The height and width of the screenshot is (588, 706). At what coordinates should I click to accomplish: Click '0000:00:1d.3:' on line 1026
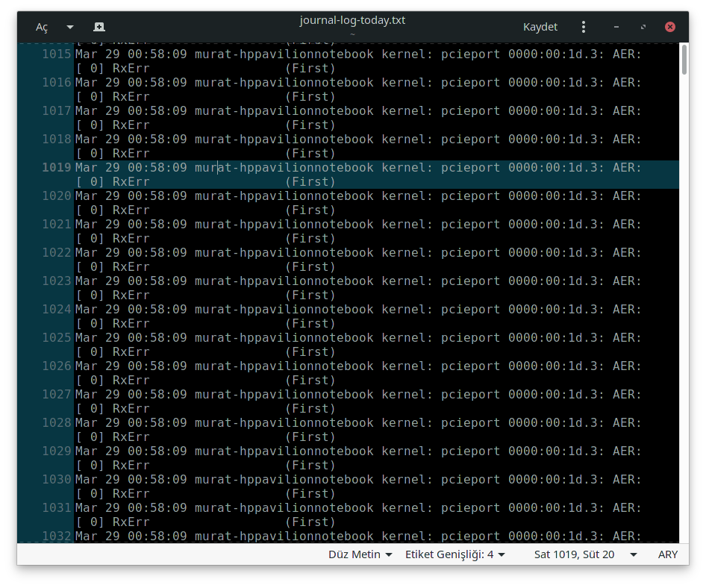pos(556,366)
